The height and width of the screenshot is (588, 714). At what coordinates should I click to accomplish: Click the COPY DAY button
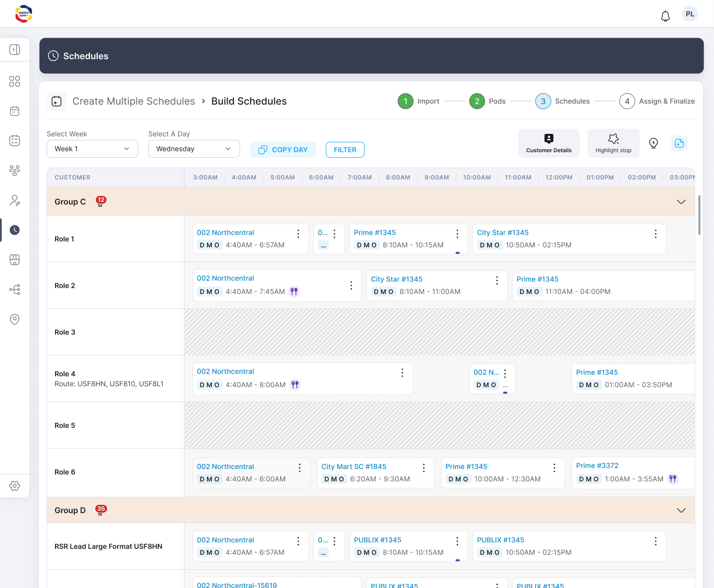pos(283,150)
